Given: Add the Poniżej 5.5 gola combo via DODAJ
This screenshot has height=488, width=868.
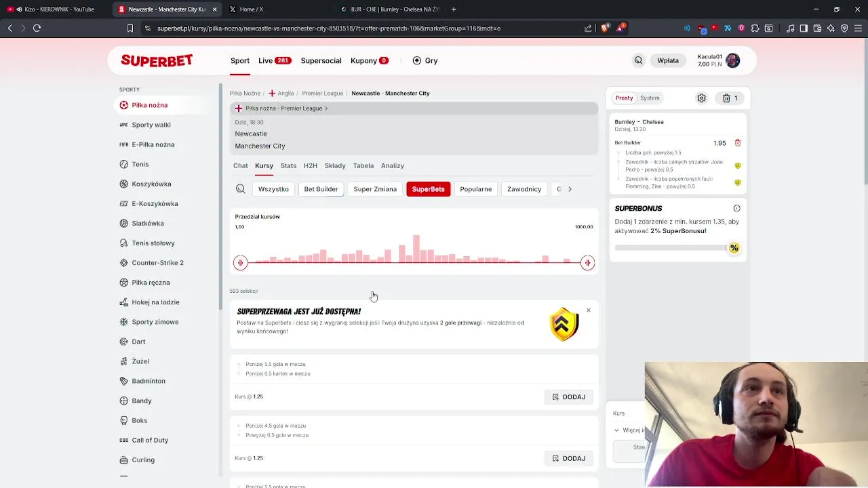Looking at the screenshot, I should [568, 397].
